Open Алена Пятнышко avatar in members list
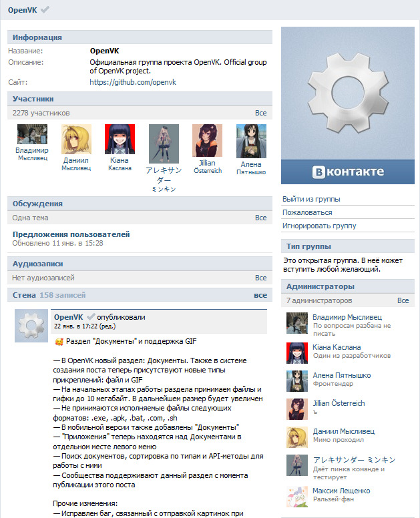420x518 pixels. [251, 141]
